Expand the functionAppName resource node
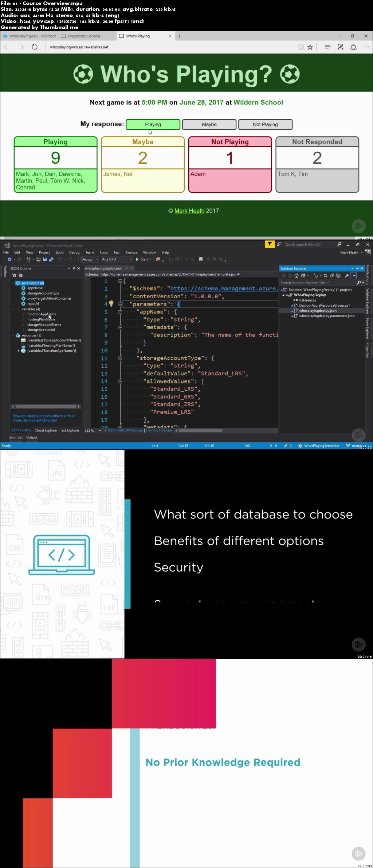The height and width of the screenshot is (868, 373). point(18,351)
